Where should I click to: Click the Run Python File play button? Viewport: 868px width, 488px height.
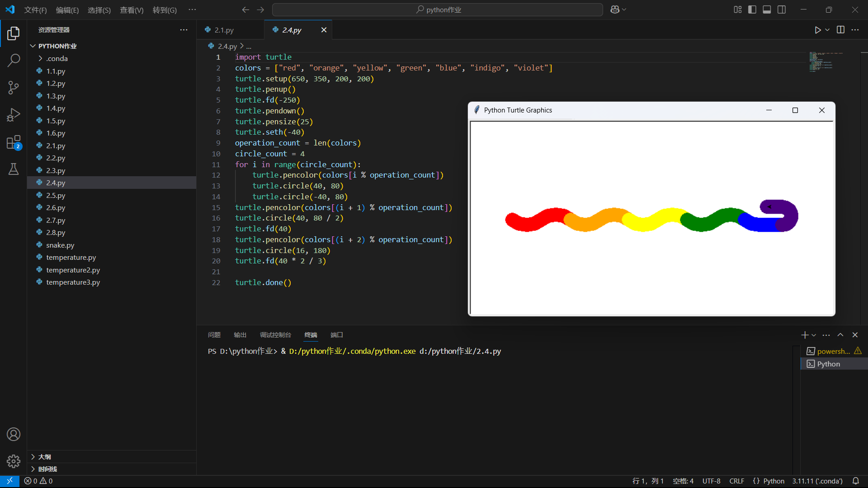click(x=817, y=30)
